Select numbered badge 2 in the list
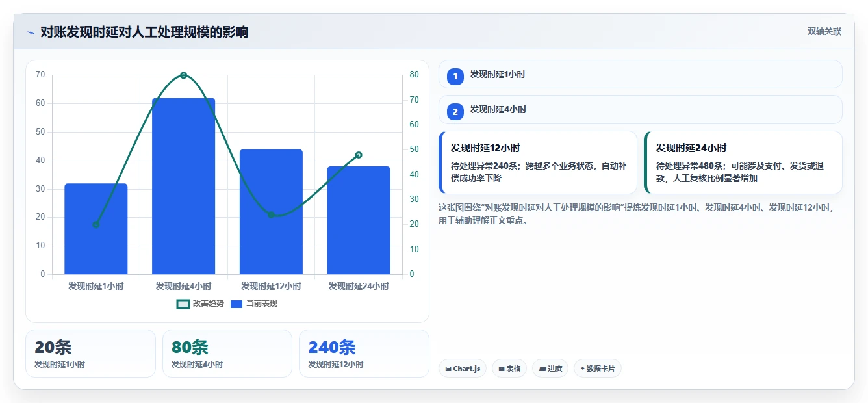868x403 pixels. (455, 112)
